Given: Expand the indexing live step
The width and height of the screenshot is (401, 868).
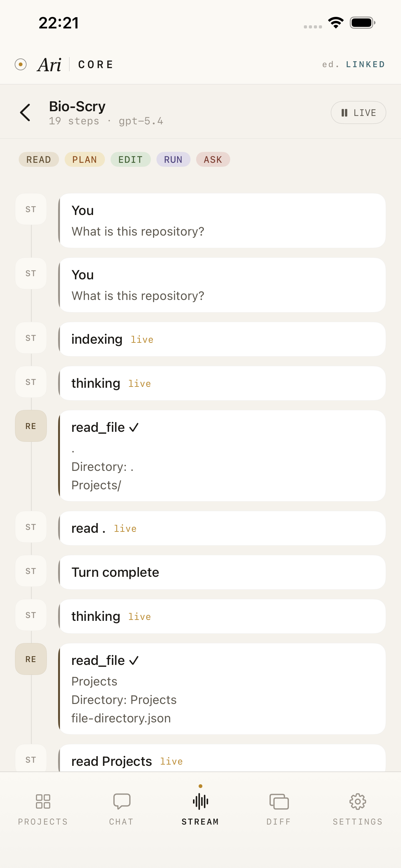Looking at the screenshot, I should point(222,339).
